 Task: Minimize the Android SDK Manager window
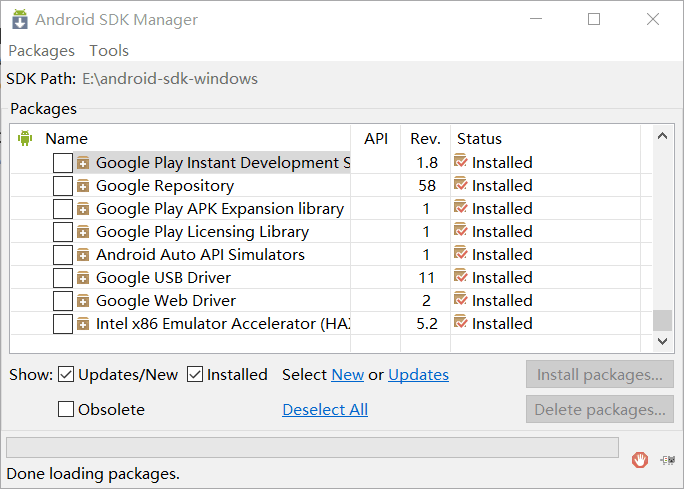[536, 19]
